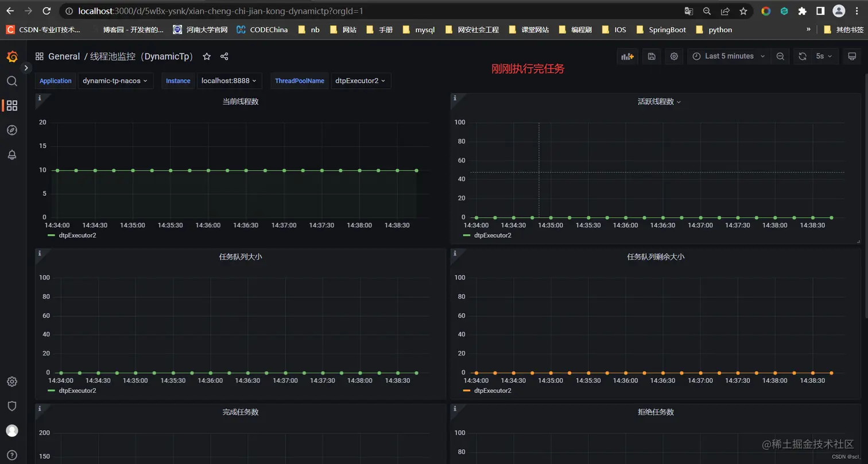The image size is (868, 464).
Task: Click green legend color in 任务队列大小 panel
Action: point(51,390)
